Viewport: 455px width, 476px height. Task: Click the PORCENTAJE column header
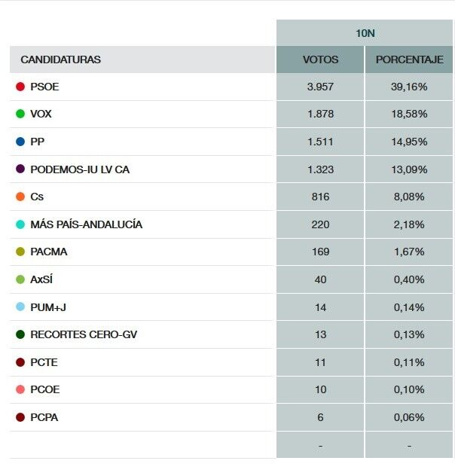pos(409,59)
